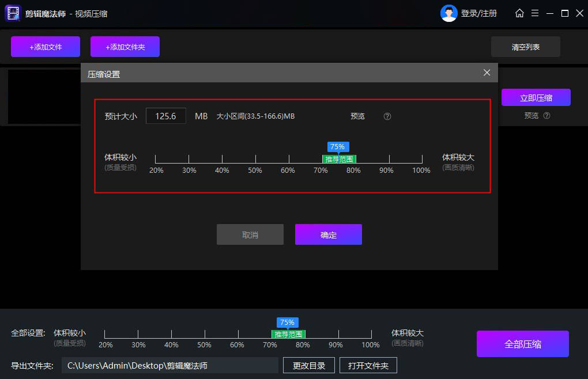Screen dimensions: 588x379
Task: Set dialog slider to 50% tick
Action: click(255, 159)
